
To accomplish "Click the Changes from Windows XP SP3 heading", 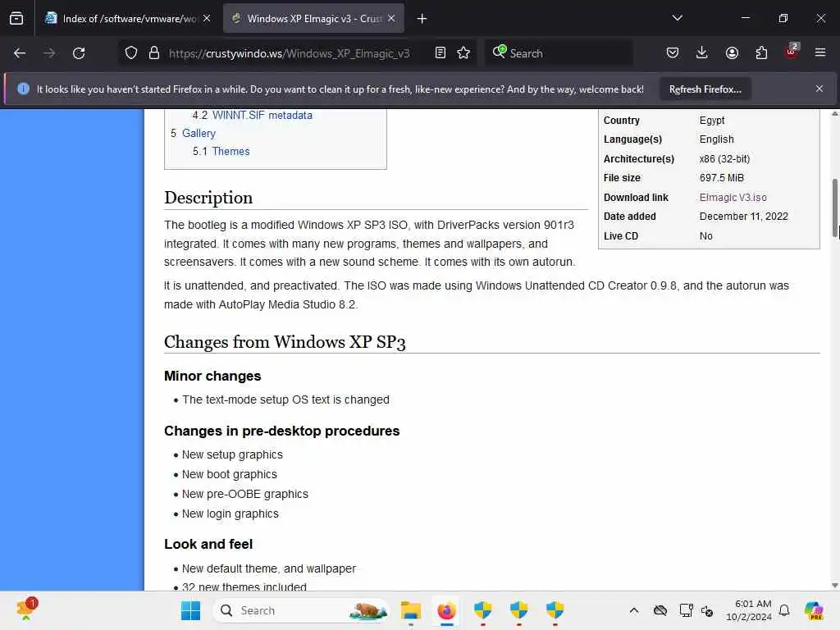I will [285, 342].
